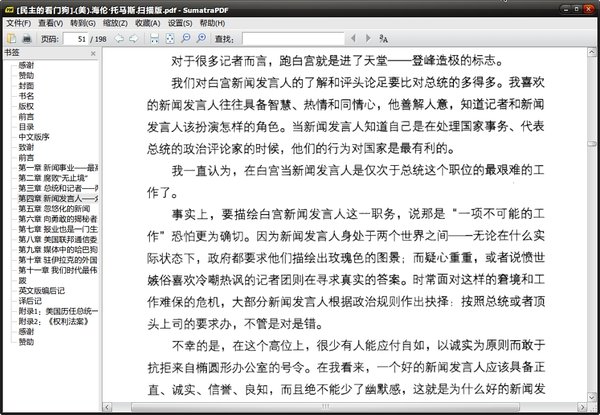Click the vertical scrollbar up arrow
This screenshot has height=415, width=600.
(592, 52)
